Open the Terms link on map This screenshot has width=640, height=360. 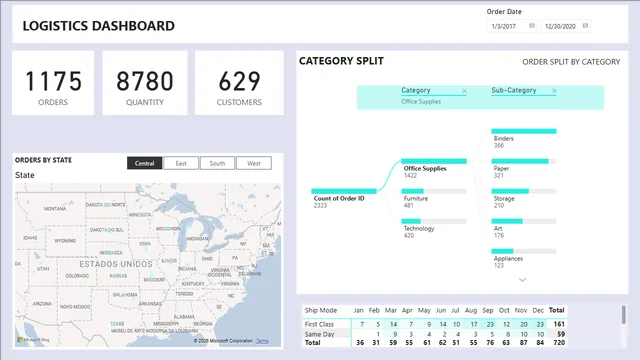[x=262, y=341]
